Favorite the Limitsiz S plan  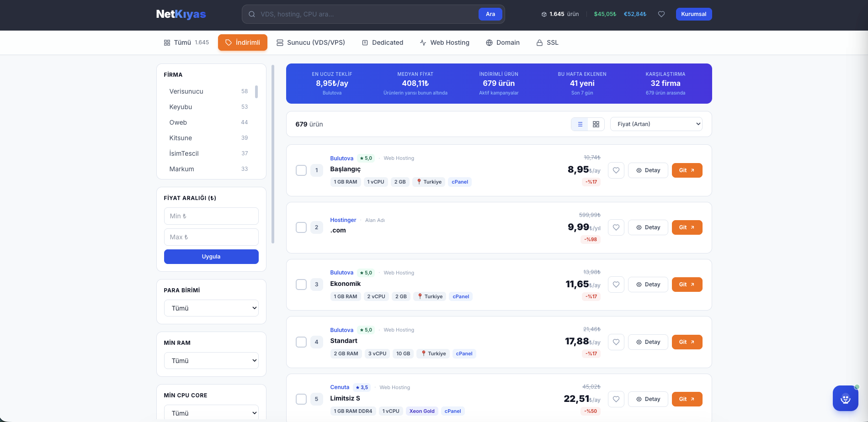click(x=616, y=399)
